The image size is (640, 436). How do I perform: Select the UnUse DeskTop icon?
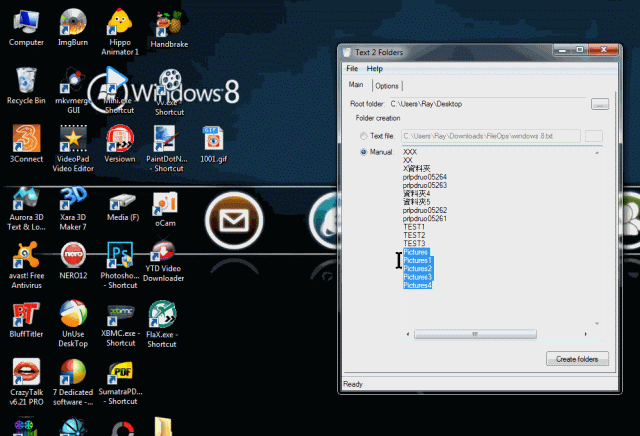click(x=73, y=324)
